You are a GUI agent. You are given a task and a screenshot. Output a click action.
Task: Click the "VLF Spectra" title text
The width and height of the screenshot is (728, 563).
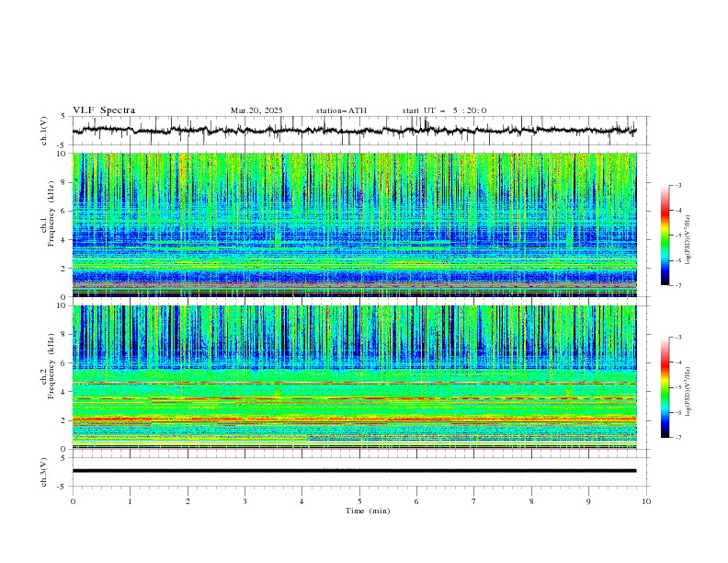(x=104, y=110)
